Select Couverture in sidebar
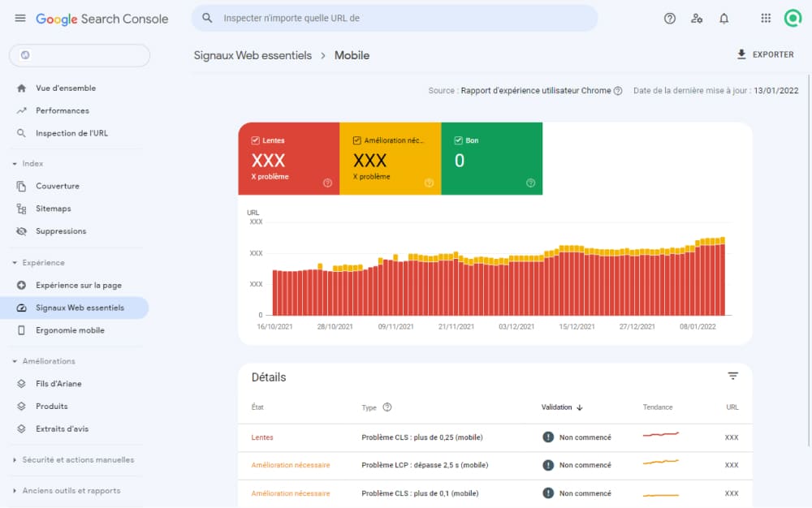The width and height of the screenshot is (812, 508). pos(58,186)
